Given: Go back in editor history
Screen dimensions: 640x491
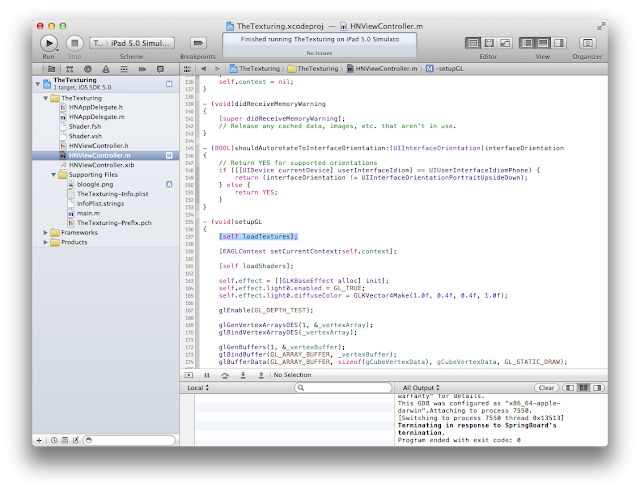Looking at the screenshot, I should (x=203, y=69).
